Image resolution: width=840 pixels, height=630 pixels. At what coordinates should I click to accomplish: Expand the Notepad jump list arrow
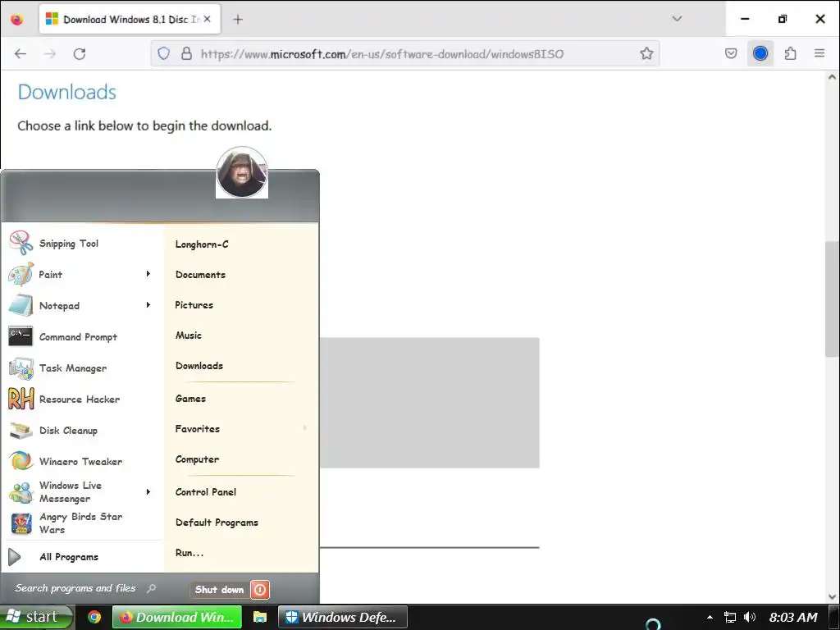point(148,305)
